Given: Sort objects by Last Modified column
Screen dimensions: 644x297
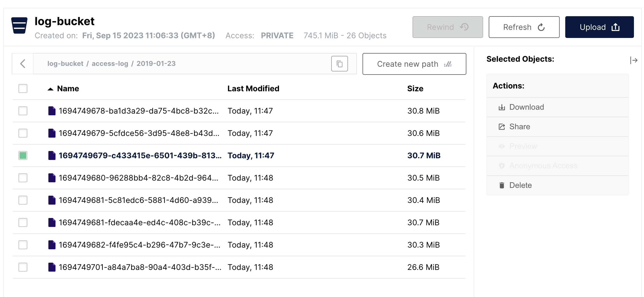Looking at the screenshot, I should tap(253, 88).
